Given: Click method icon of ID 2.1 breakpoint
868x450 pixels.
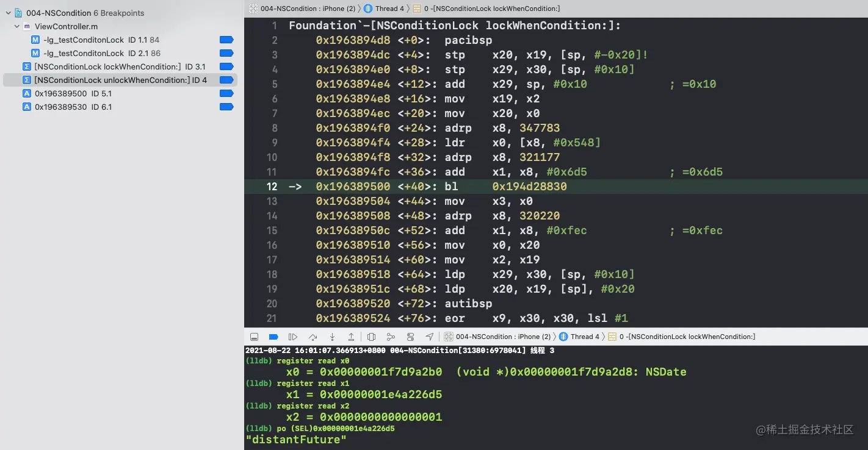Looking at the screenshot, I should click(35, 53).
